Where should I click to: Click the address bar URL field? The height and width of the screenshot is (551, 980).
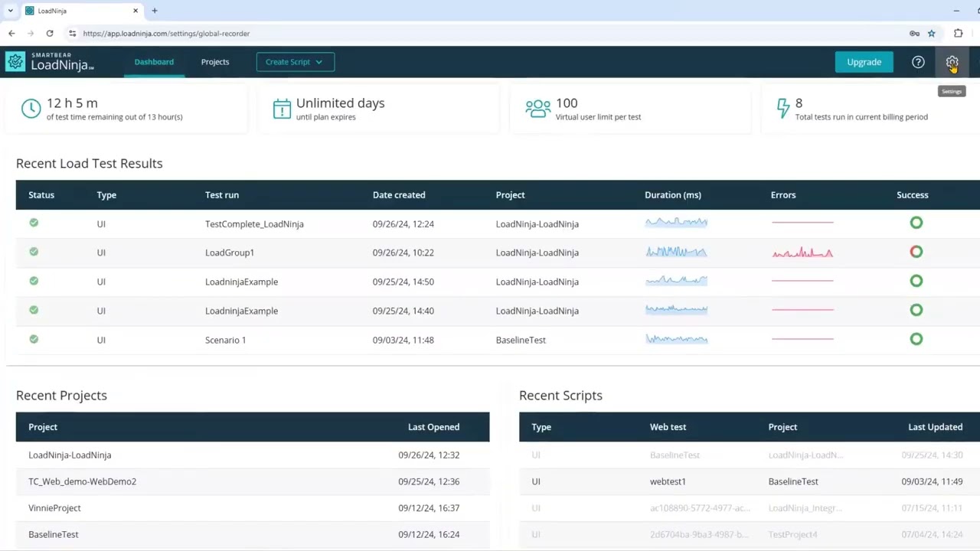[490, 34]
